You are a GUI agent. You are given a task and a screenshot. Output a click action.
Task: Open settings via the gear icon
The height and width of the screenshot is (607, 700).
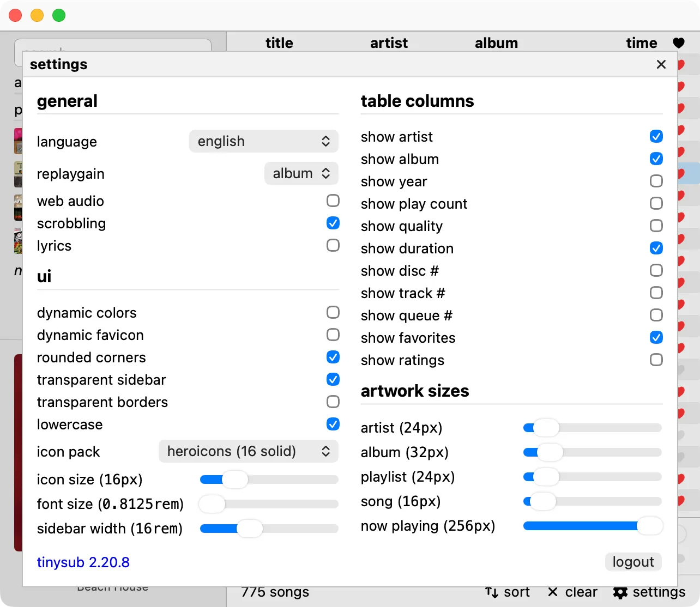tap(620, 592)
